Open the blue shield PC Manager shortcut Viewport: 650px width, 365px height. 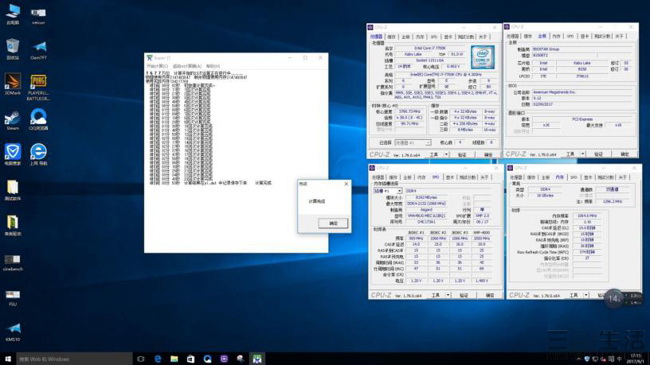pyautogui.click(x=12, y=154)
